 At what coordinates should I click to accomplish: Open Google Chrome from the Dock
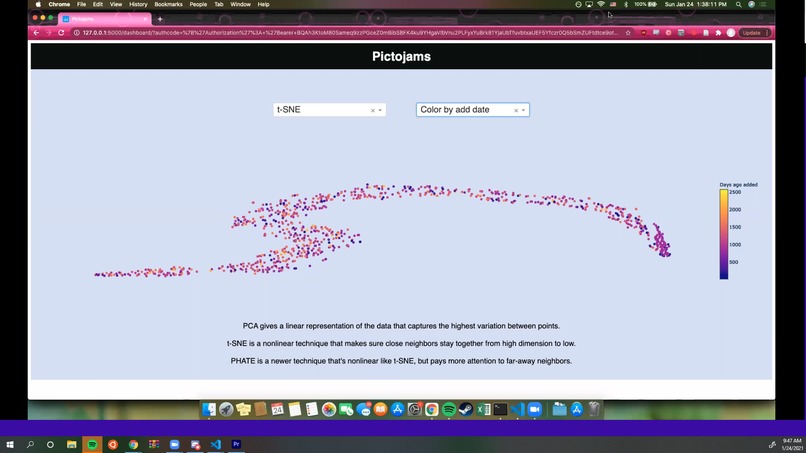coord(432,409)
